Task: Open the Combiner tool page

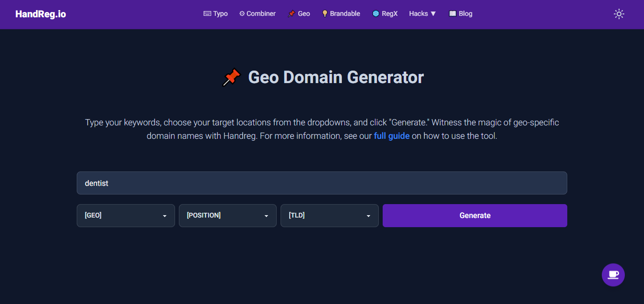Action: coord(261,14)
